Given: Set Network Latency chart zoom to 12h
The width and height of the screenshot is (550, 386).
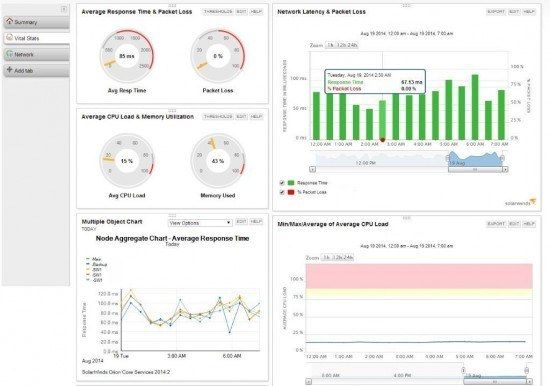Looking at the screenshot, I should (341, 45).
